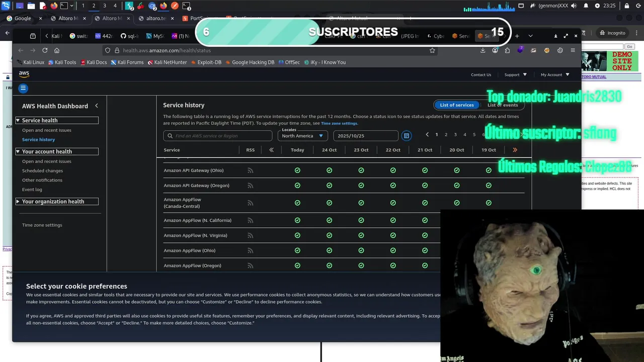Go to pagination page 2
Viewport: 644px width, 362px height.
[x=446, y=135]
